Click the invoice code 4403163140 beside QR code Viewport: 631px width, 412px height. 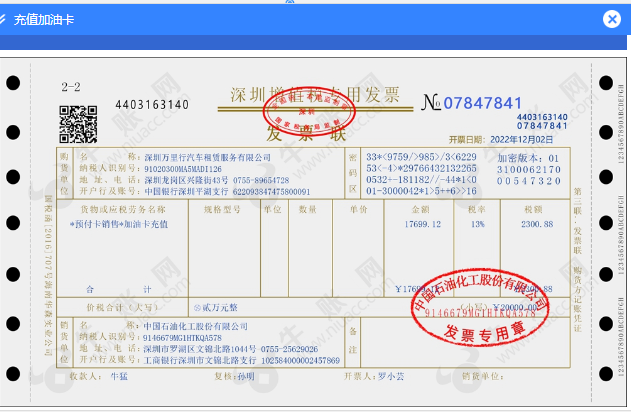pos(152,105)
